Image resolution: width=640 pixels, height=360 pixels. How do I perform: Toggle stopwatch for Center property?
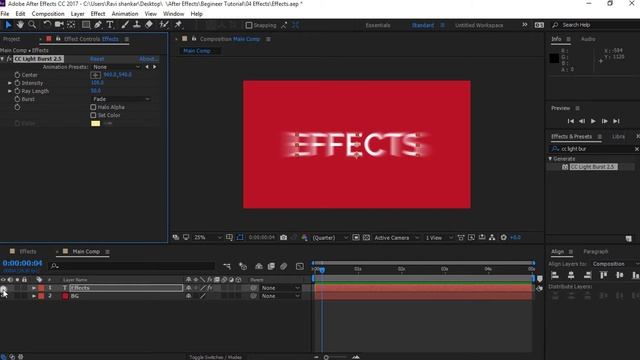(x=17, y=75)
